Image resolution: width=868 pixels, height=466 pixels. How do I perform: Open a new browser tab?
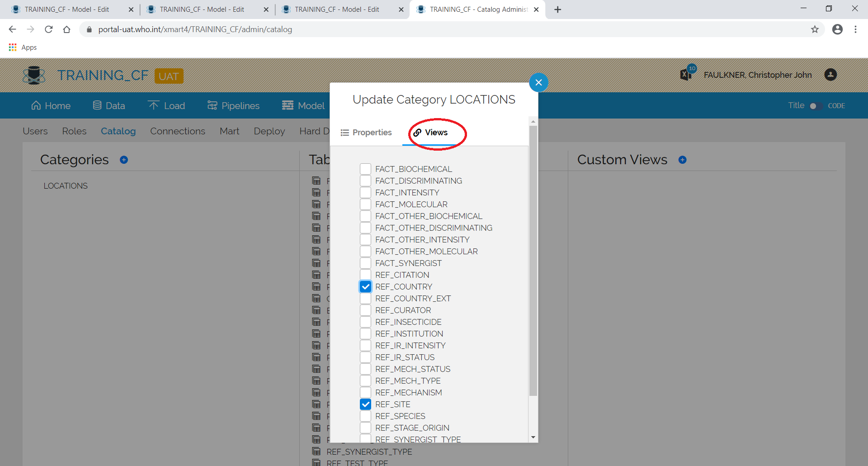pyautogui.click(x=558, y=10)
